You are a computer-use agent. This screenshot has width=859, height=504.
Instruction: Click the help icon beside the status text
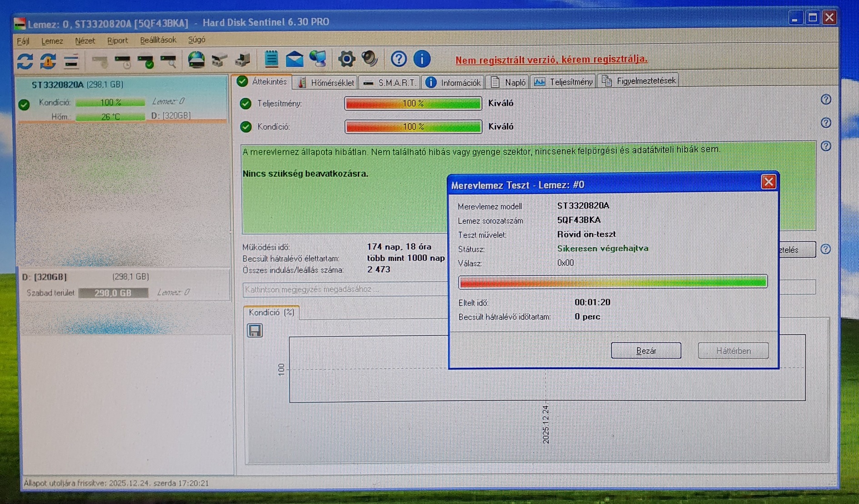point(826,146)
